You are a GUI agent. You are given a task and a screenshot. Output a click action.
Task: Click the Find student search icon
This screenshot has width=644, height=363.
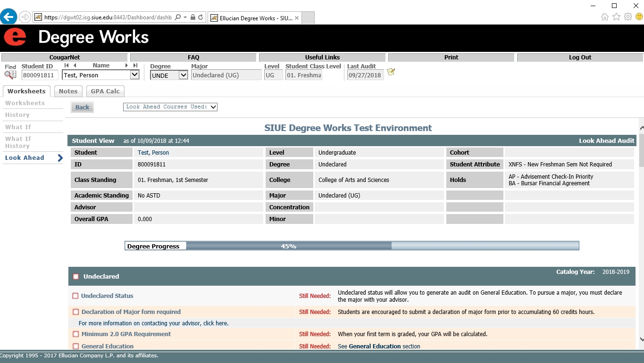click(10, 75)
